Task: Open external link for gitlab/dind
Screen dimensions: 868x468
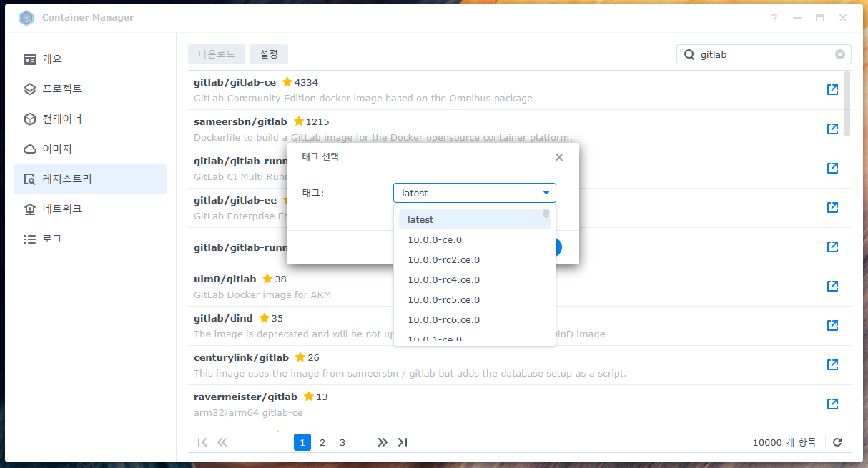Action: pyautogui.click(x=832, y=325)
